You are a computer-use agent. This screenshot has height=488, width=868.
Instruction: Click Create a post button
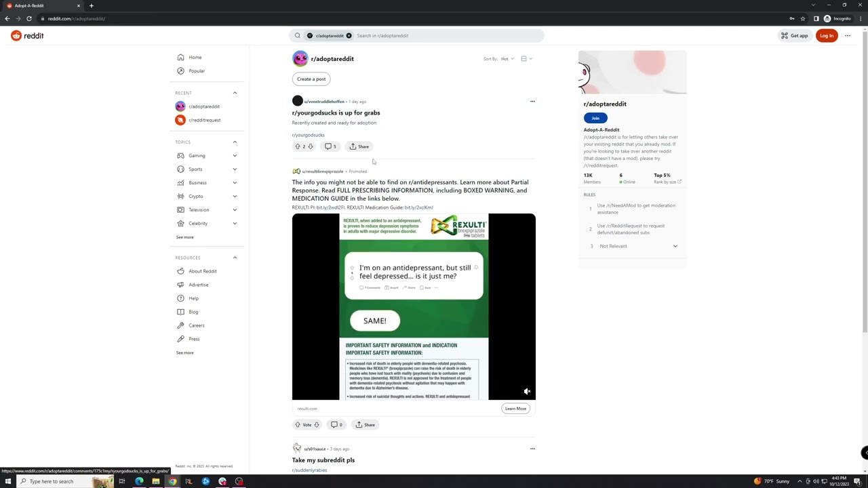click(311, 79)
